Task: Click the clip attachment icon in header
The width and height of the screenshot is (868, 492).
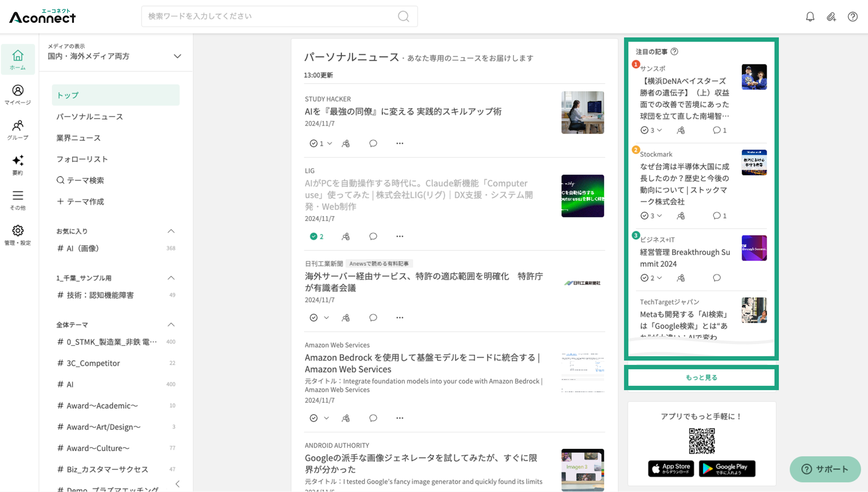Action: 831,17
